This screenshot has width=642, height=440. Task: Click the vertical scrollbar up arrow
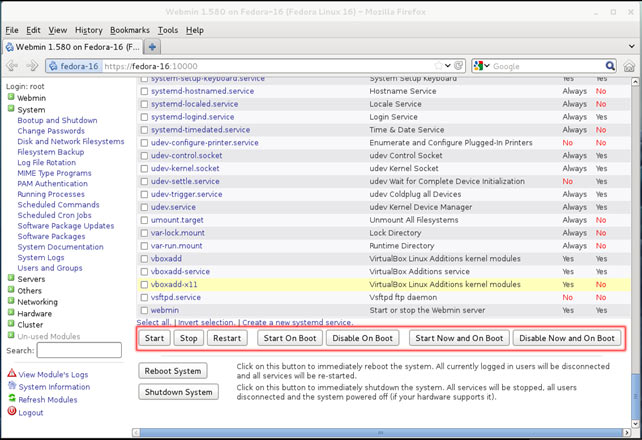pyautogui.click(x=635, y=81)
